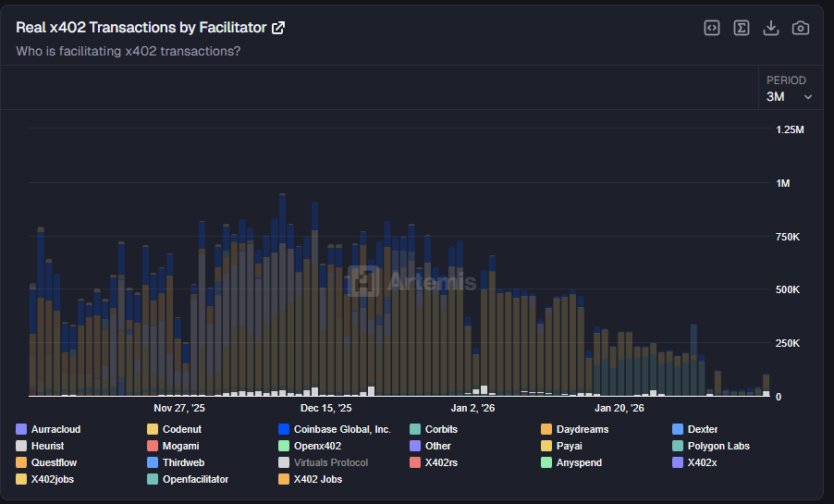Click the Other legend color swatch
The width and height of the screenshot is (834, 504).
coord(415,446)
